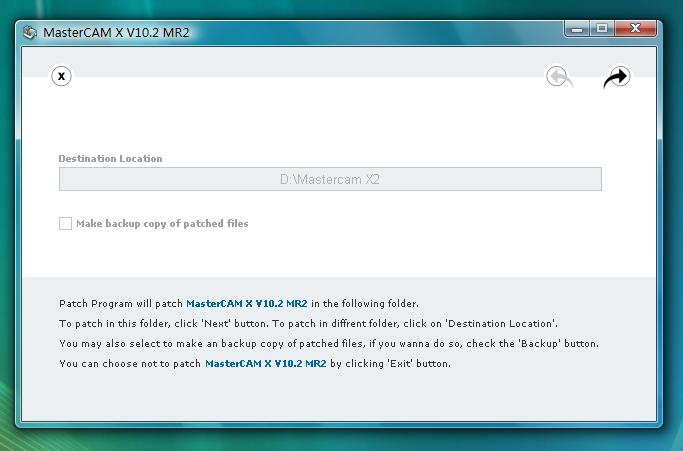Click the Destination Location path field
The height and width of the screenshot is (451, 683).
[x=330, y=179]
